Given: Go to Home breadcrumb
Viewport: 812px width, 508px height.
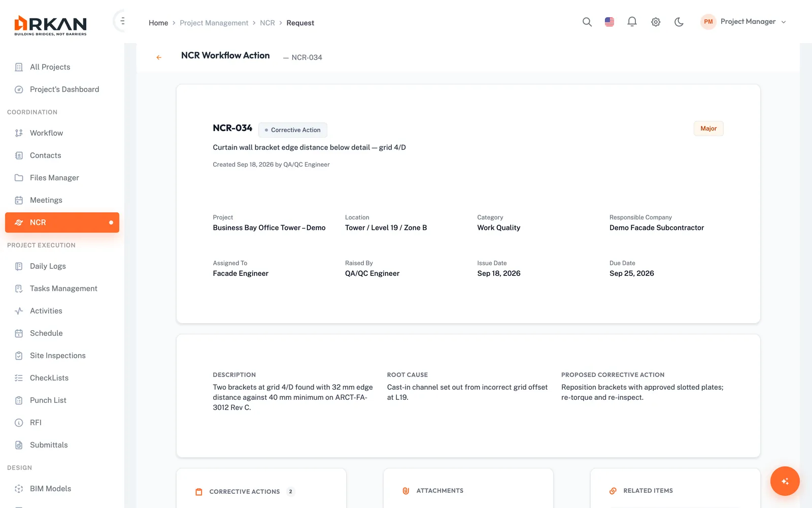Looking at the screenshot, I should coord(158,23).
